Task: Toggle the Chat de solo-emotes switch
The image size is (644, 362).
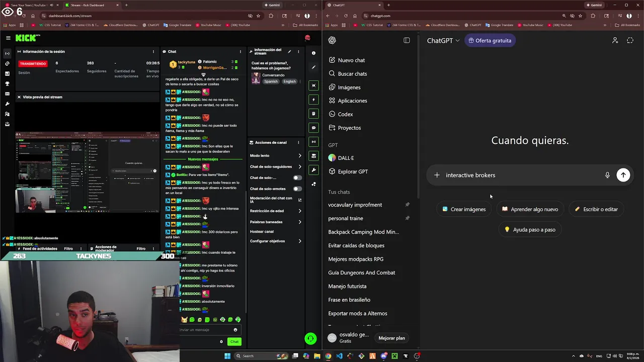Action: click(x=297, y=189)
